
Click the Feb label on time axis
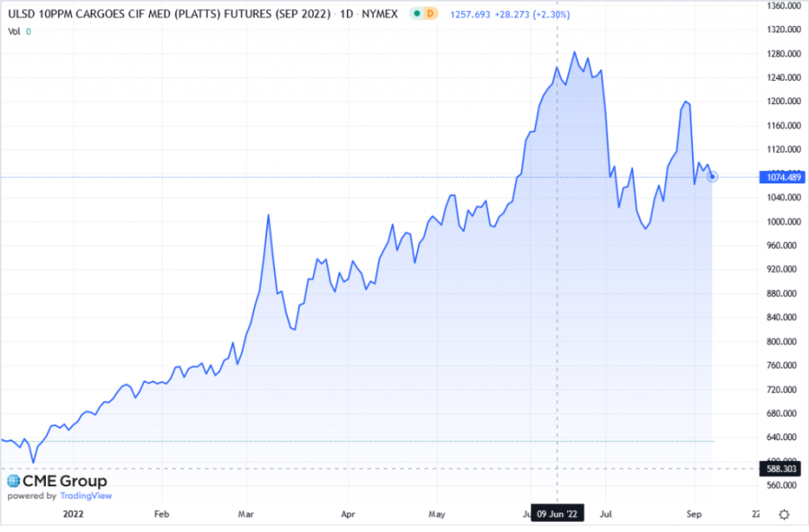point(161,516)
